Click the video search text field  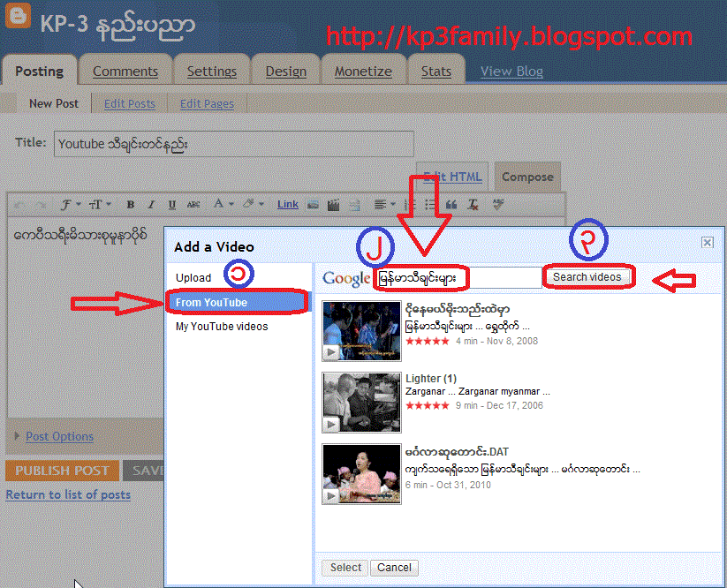[458, 277]
